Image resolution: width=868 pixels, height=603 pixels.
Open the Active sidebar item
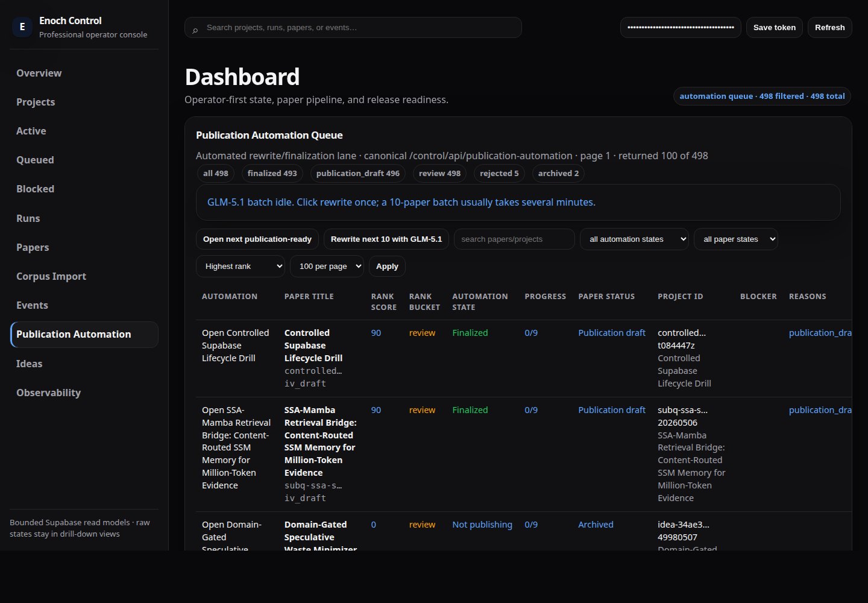click(x=84, y=131)
